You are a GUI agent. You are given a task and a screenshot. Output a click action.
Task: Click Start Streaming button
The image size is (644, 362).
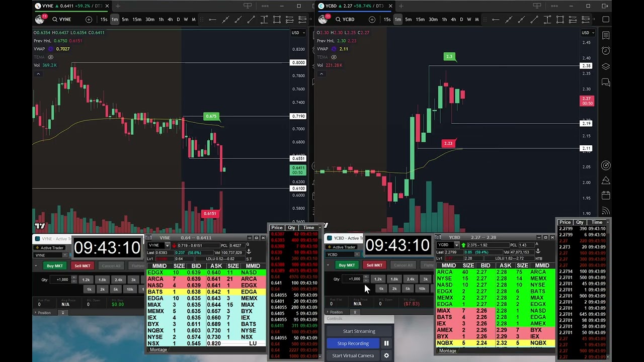(x=359, y=331)
